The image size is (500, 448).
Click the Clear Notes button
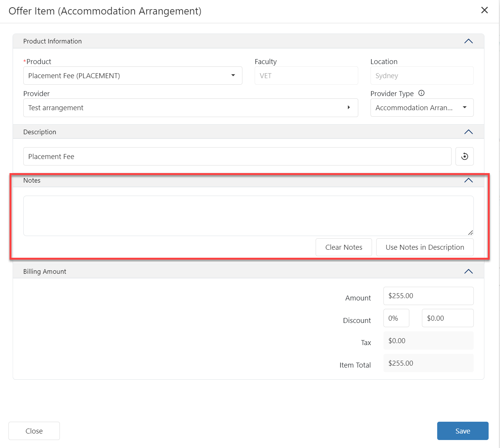(343, 247)
